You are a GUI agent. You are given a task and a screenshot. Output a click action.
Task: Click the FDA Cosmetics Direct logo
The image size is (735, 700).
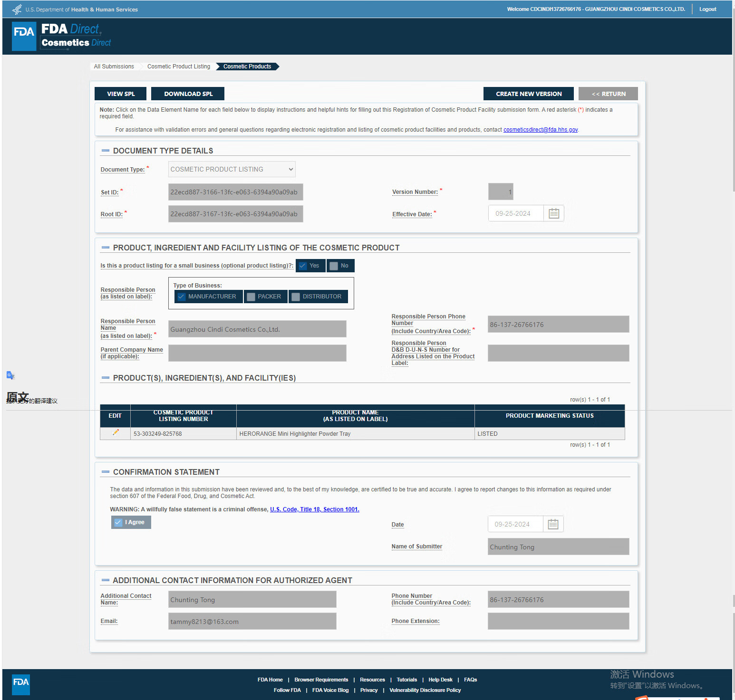(62, 36)
